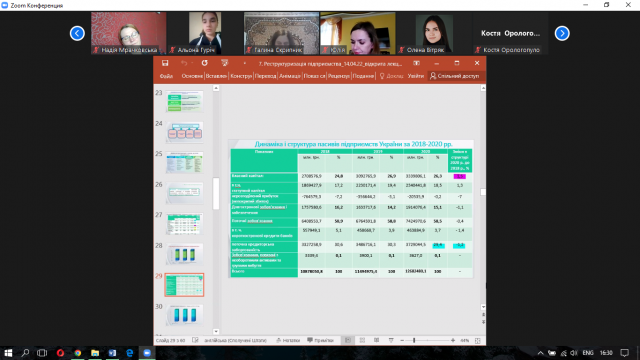Select Олена Вітряк video tile
Viewport: 640px width, 360px height.
[434, 33]
